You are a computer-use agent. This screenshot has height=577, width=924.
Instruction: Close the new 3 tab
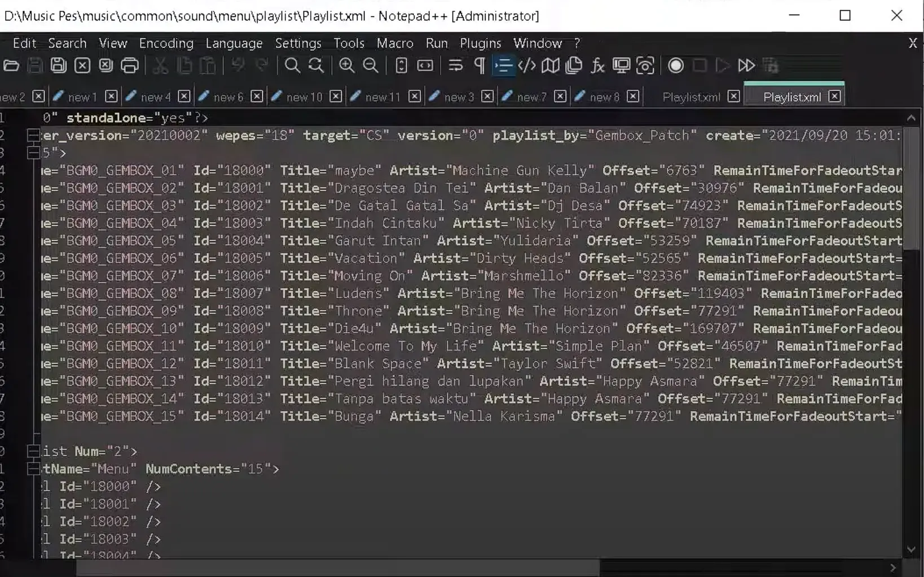click(x=487, y=97)
